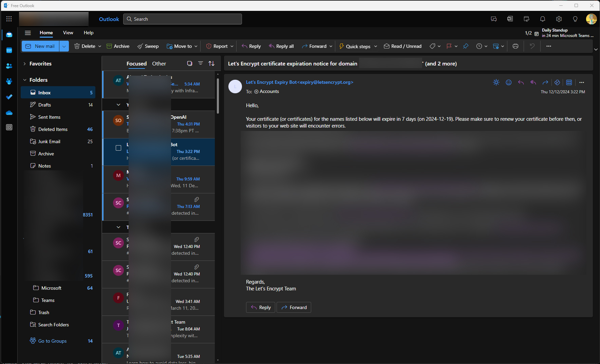Image resolution: width=600 pixels, height=364 pixels.
Task: Open the OneDrive cloud app
Action: [x=9, y=113]
